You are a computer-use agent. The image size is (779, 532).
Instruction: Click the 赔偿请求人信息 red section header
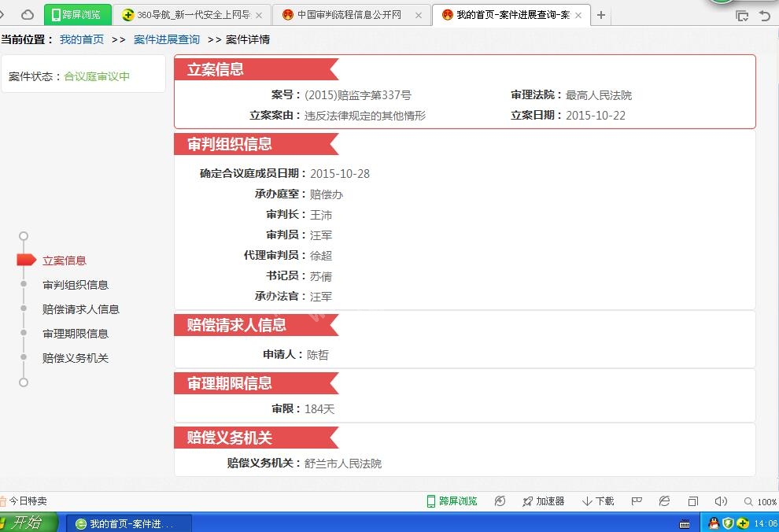(257, 325)
